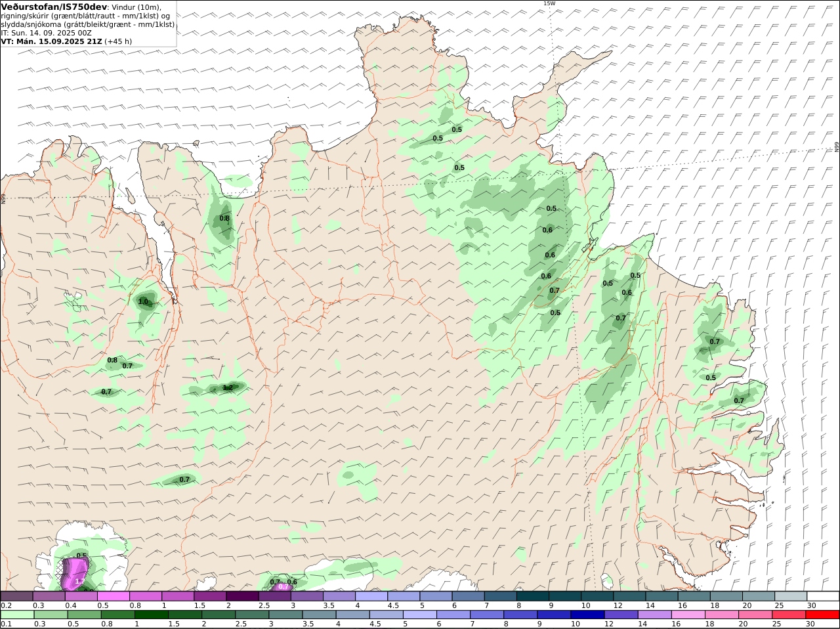Viewport: 840px width, 629px height.
Task: Click the 15W longitude label
Action: 549,3
